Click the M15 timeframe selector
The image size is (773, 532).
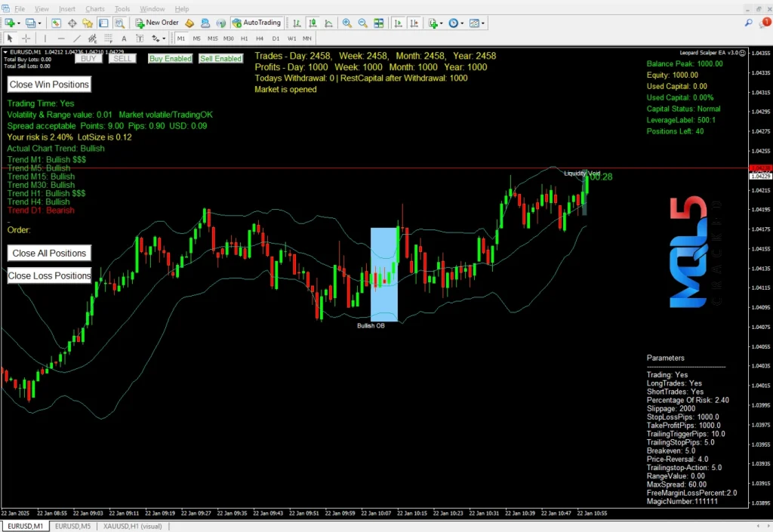212,37
